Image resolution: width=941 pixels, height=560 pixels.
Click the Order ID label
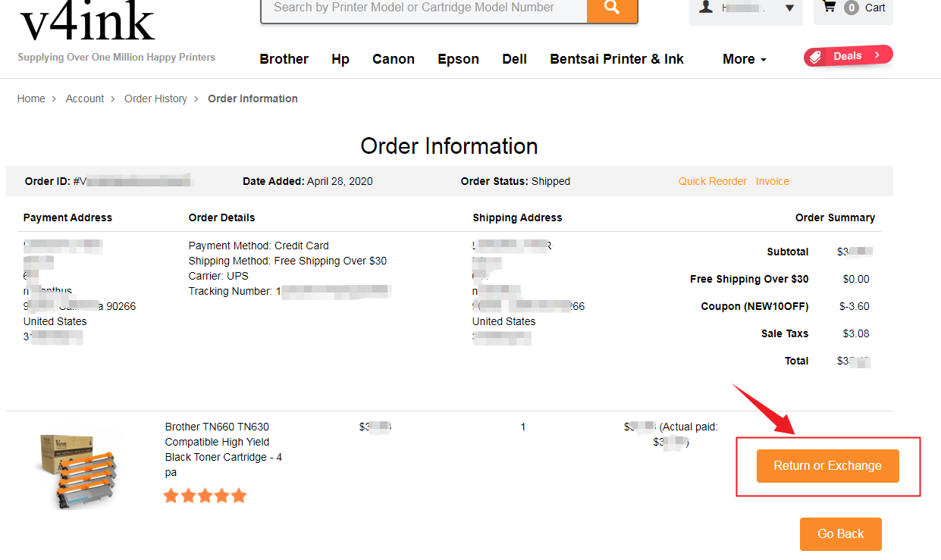(x=48, y=181)
